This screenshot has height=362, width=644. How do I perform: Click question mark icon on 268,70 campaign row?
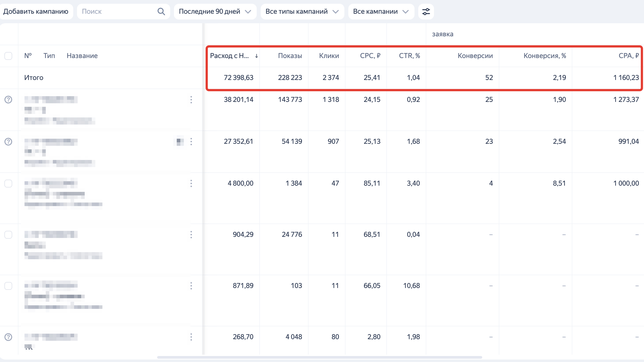pyautogui.click(x=8, y=337)
